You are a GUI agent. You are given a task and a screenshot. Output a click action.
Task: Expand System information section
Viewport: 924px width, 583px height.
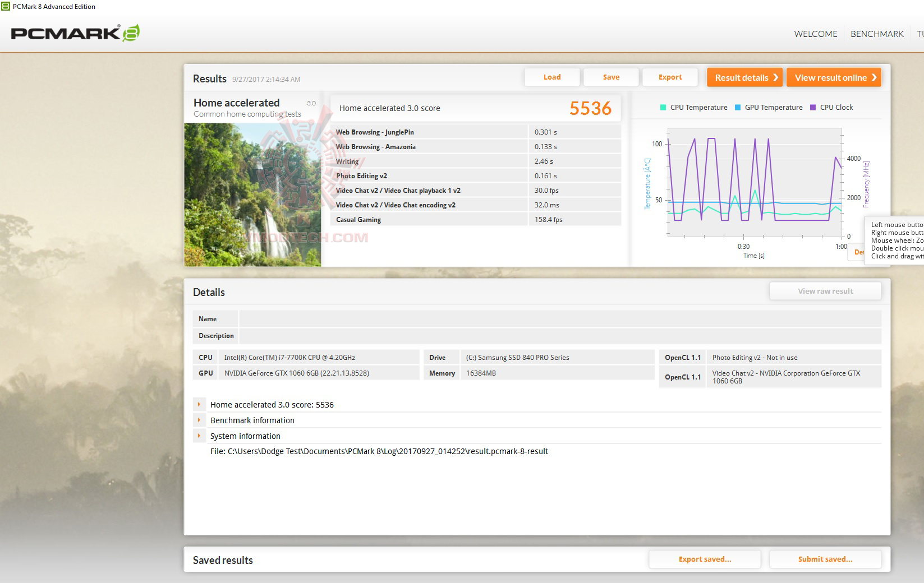coord(199,436)
